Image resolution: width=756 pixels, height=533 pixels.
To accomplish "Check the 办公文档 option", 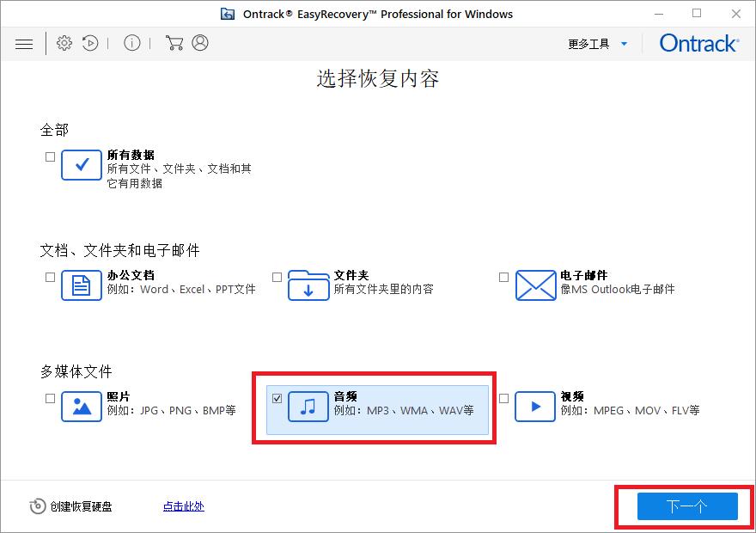I will [49, 276].
